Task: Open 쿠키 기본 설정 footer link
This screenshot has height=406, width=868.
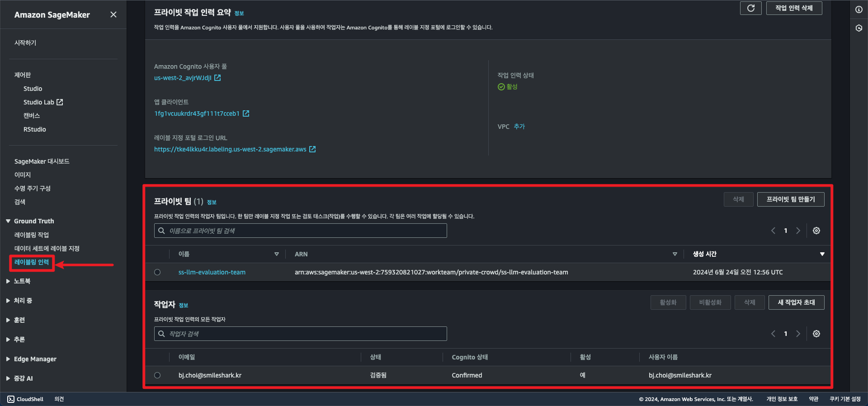Action: tap(845, 399)
